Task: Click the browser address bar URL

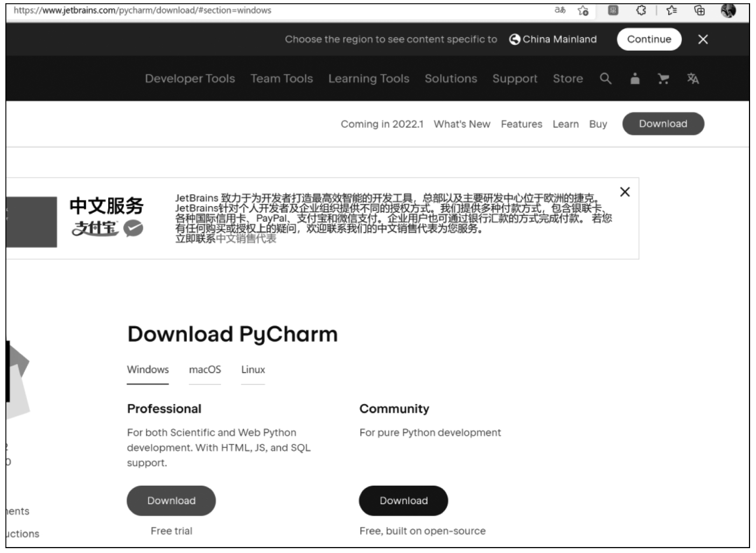Action: tap(143, 10)
